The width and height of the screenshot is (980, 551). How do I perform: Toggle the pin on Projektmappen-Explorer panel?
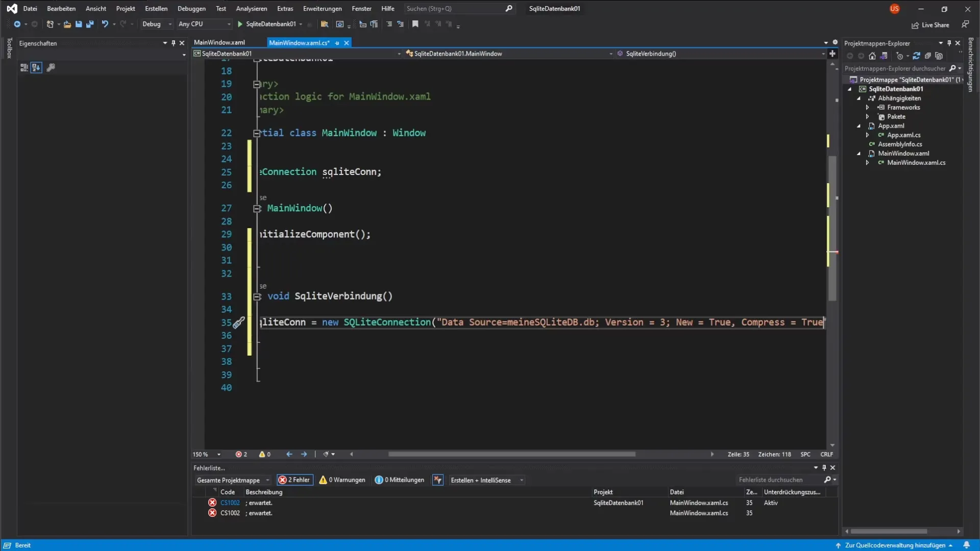point(949,43)
